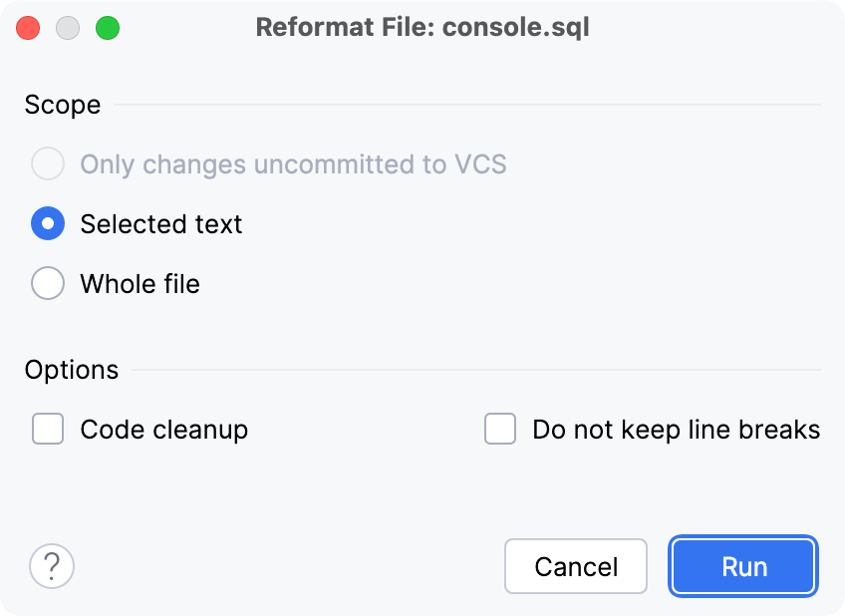Click the Options section label

71,369
